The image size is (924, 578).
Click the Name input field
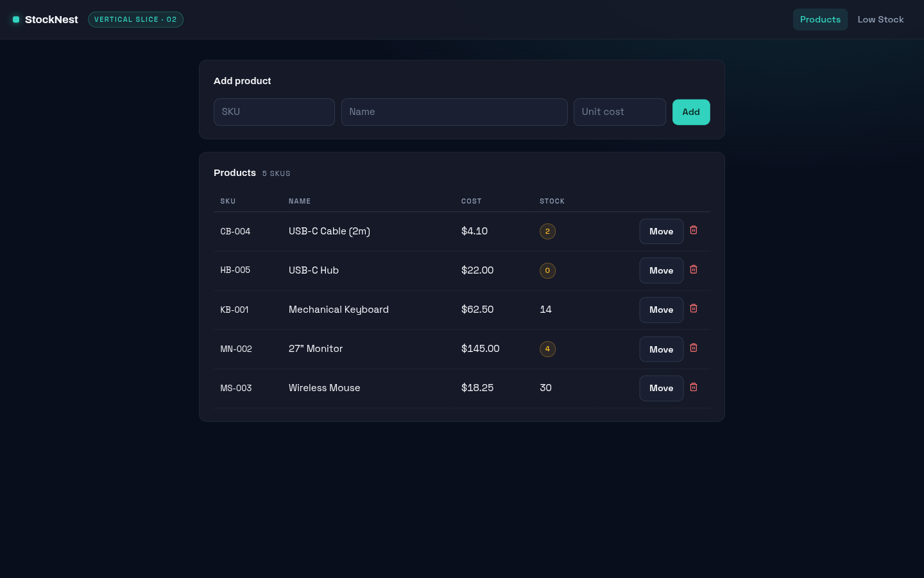454,112
